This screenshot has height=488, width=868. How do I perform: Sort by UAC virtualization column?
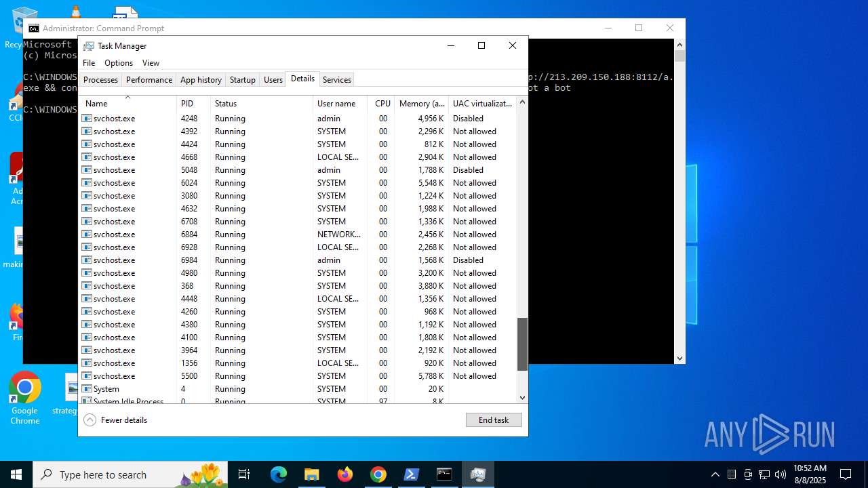click(x=482, y=103)
